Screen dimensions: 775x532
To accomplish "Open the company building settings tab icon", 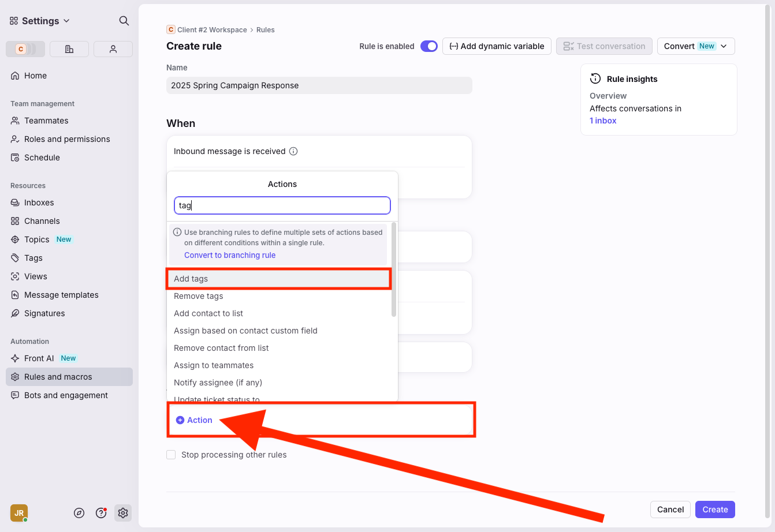I will (x=69, y=49).
